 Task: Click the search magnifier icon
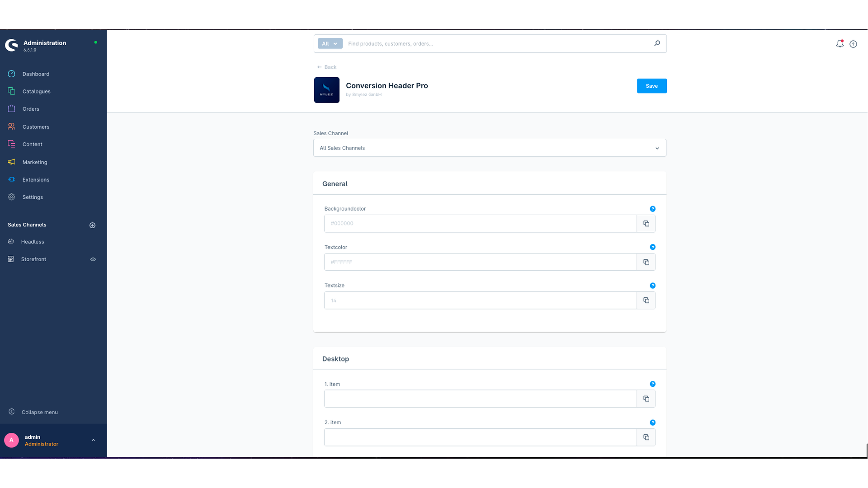(657, 43)
